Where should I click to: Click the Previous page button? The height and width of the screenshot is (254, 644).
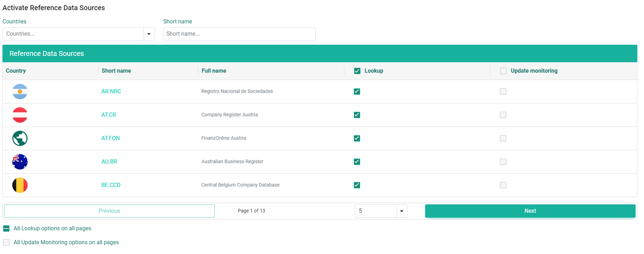click(109, 211)
